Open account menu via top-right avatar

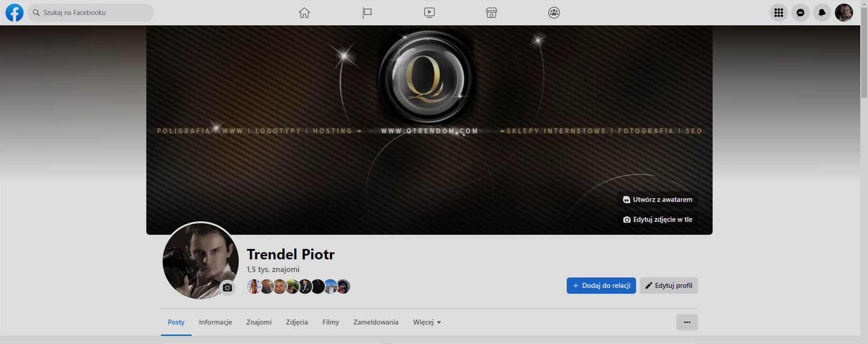(844, 13)
